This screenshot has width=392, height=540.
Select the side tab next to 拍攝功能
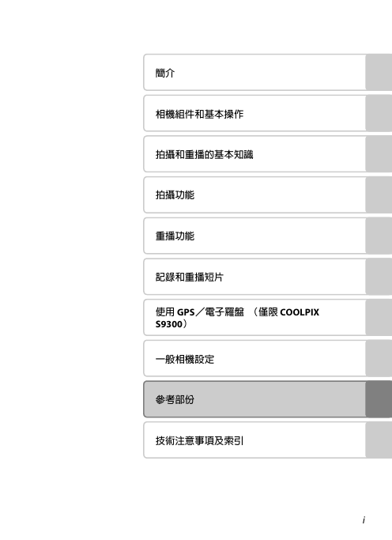click(379, 195)
